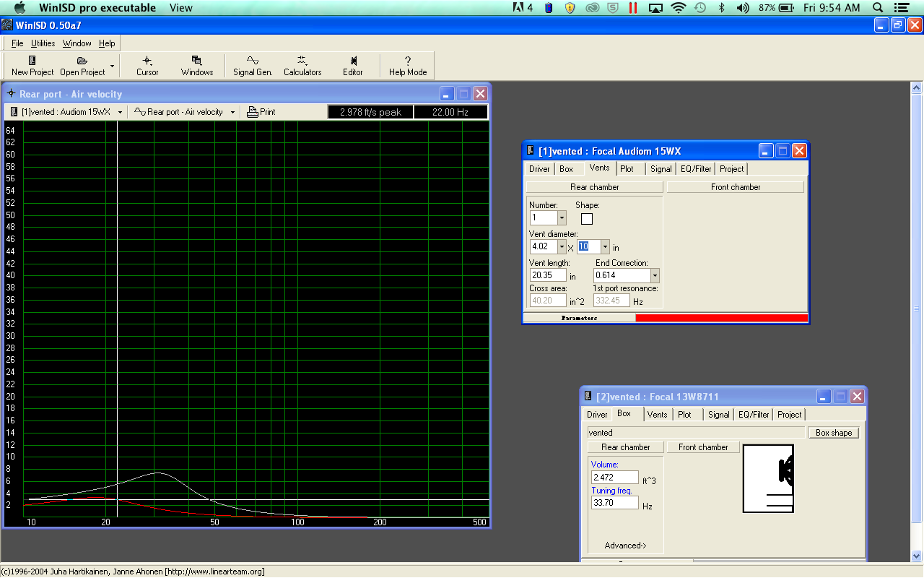Open EQ/Filter tab in Focal 13W8711 window
924x578 pixels.
click(754, 414)
